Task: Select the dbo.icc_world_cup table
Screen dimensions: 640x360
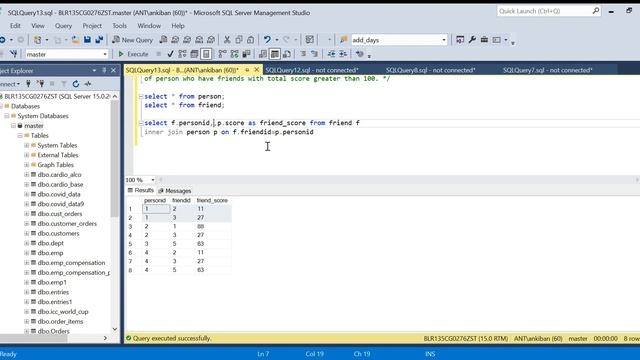Action: coord(63,312)
